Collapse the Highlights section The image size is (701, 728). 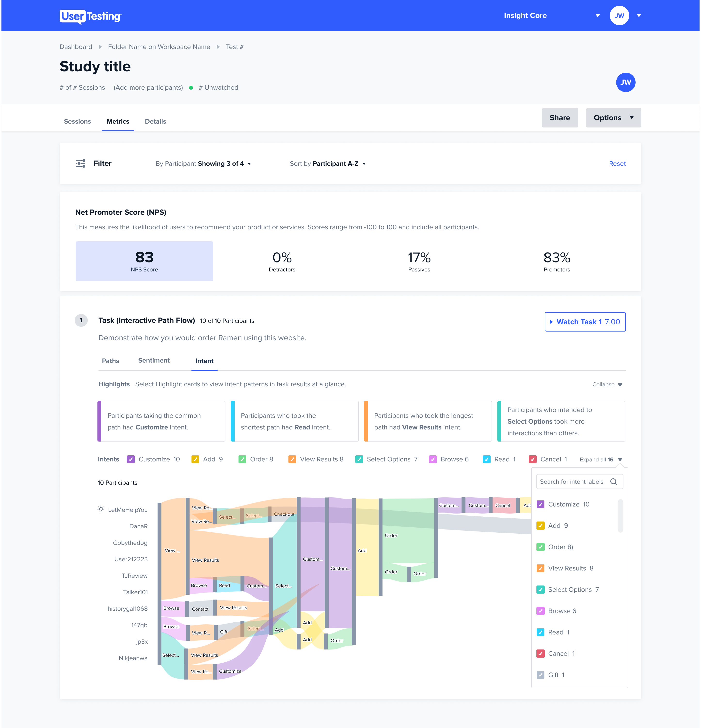coord(607,384)
